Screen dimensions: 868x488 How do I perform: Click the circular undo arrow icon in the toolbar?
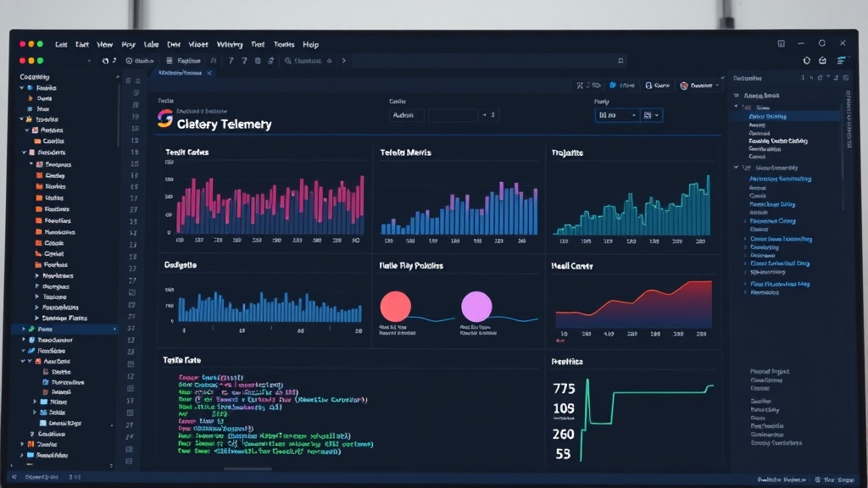tap(105, 61)
